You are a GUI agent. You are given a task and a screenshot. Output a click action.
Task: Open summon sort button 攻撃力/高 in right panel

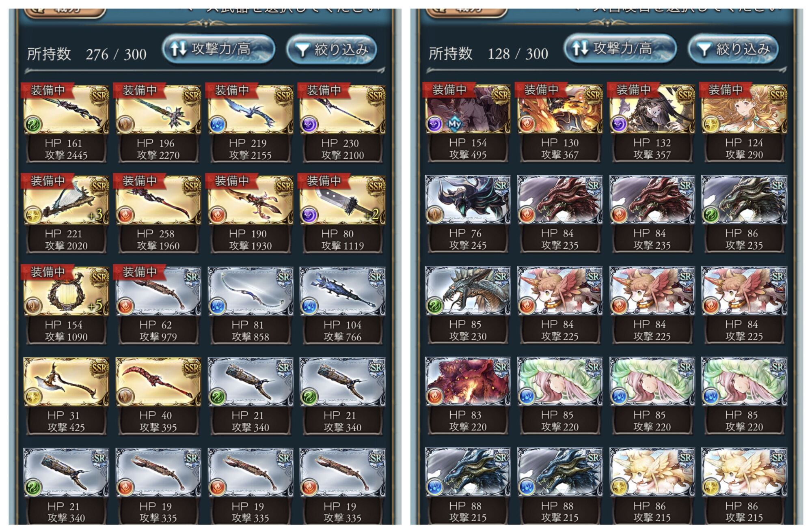pyautogui.click(x=620, y=49)
